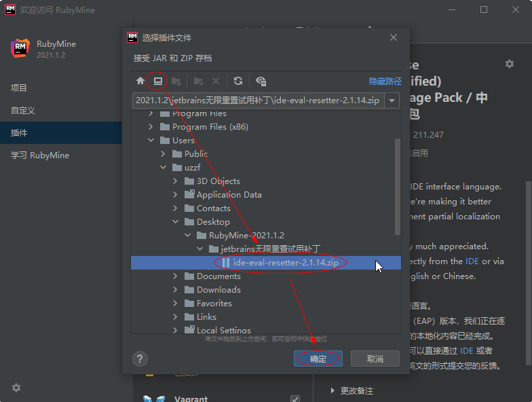Create a new folder via toolbar icon

point(198,81)
